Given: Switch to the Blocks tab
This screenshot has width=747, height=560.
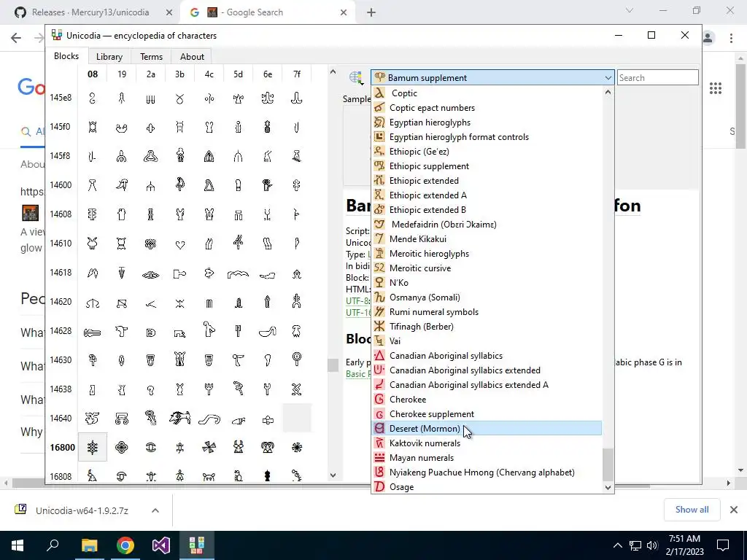Looking at the screenshot, I should pyautogui.click(x=66, y=56).
